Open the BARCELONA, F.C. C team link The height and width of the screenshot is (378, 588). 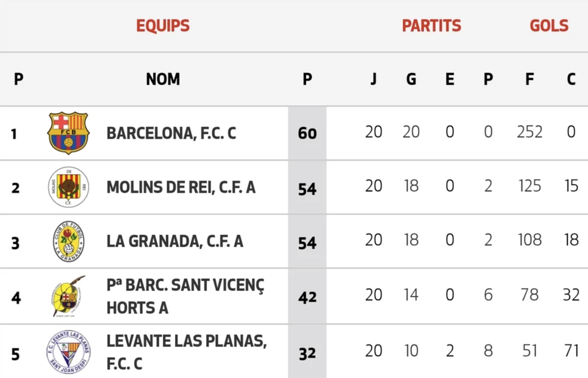(x=171, y=133)
